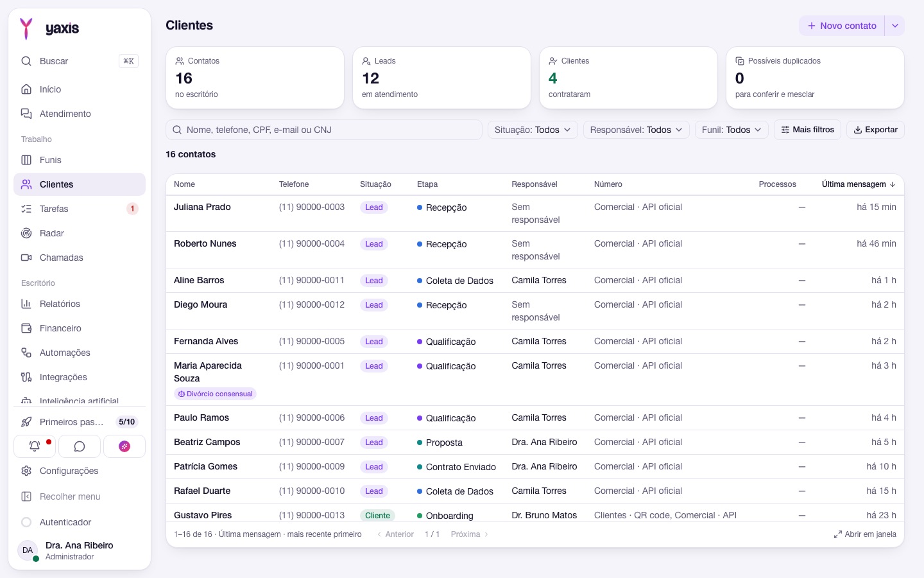Image resolution: width=924 pixels, height=578 pixels.
Task: Click the Funis columns icon
Action: [x=26, y=160]
